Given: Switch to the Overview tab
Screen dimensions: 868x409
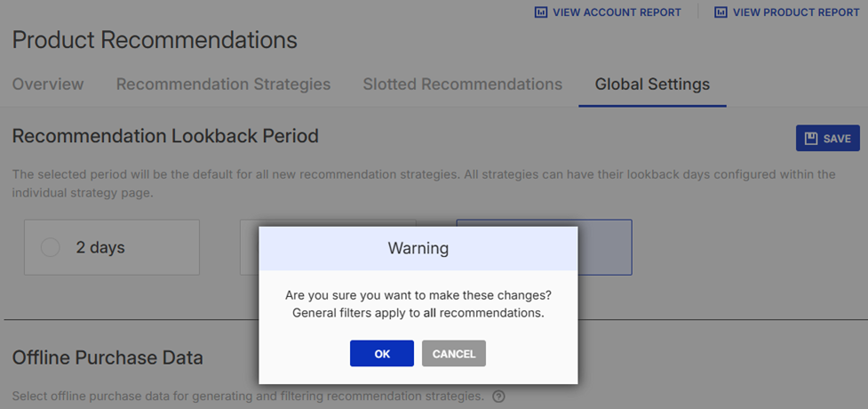Looking at the screenshot, I should point(48,84).
